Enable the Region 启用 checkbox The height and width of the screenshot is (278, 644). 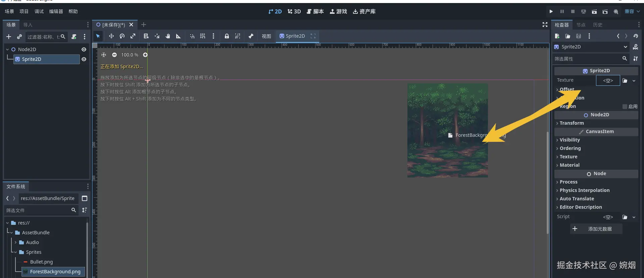pyautogui.click(x=625, y=107)
